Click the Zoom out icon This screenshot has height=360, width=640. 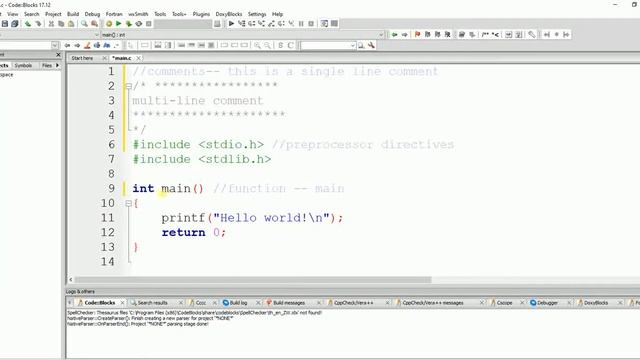(x=267, y=45)
